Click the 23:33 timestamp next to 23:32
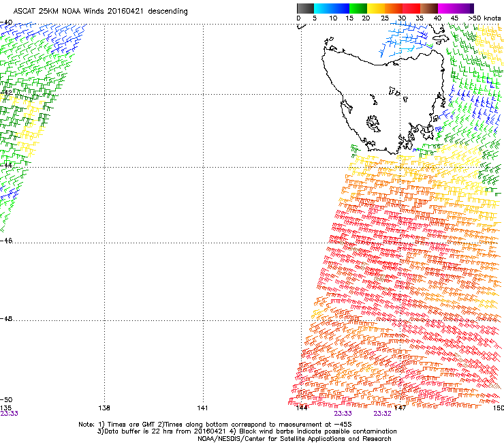Image resolution: width=504 pixels, height=443 pixels. pyautogui.click(x=343, y=414)
